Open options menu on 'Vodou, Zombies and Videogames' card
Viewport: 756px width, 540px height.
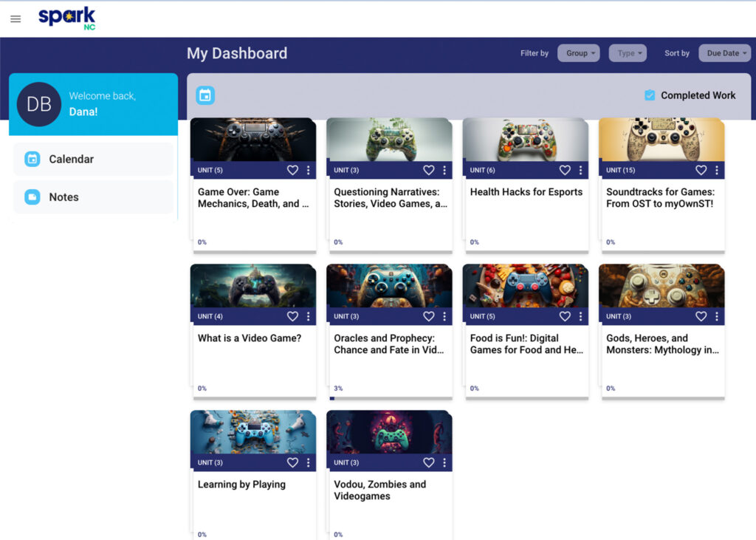(444, 462)
